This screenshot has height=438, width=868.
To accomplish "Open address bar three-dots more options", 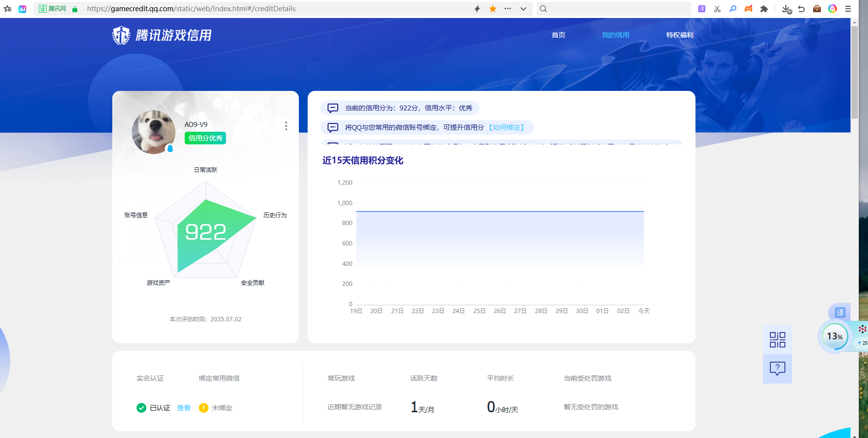I will [508, 9].
